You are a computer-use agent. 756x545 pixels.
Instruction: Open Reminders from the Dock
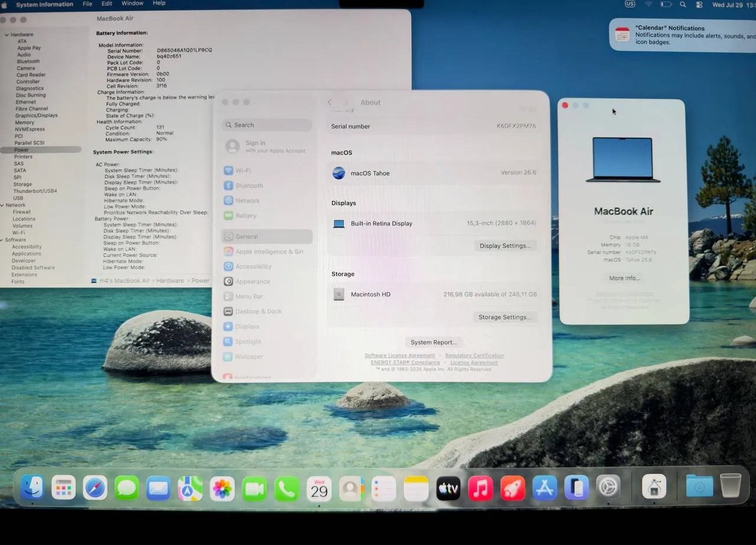click(384, 488)
